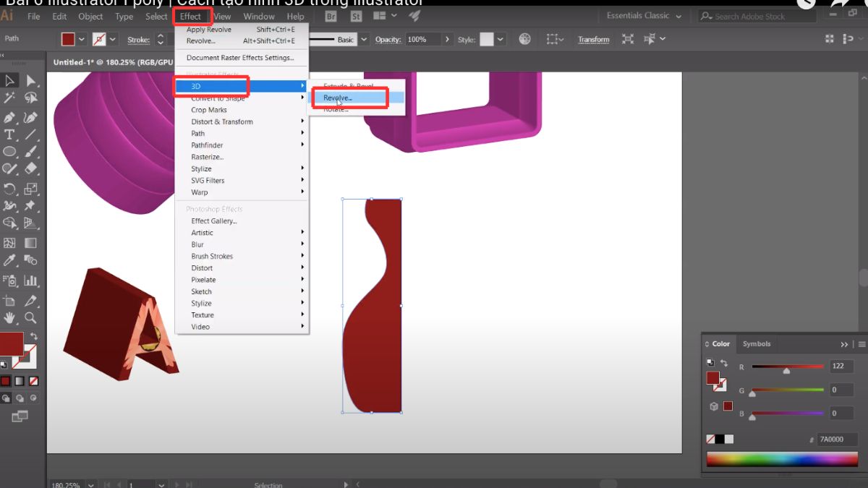The width and height of the screenshot is (868, 488).
Task: Set fill mode to None in toolbar
Action: [33, 381]
